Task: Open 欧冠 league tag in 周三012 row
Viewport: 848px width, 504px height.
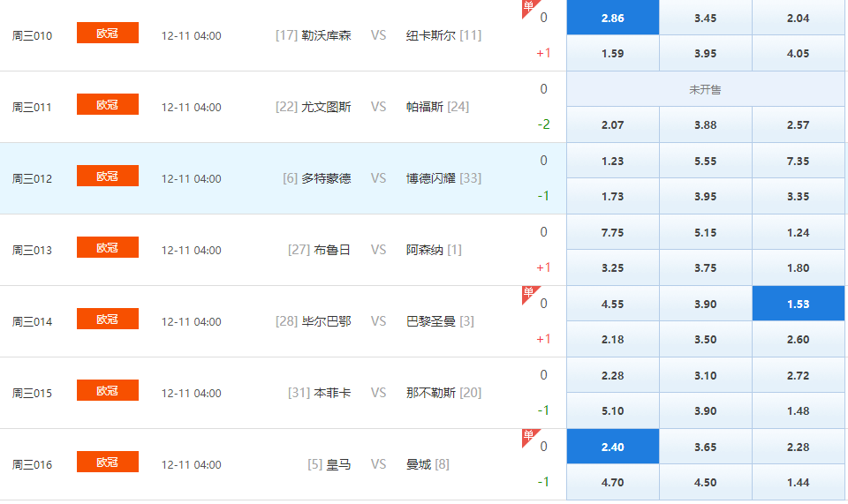Action: point(108,176)
